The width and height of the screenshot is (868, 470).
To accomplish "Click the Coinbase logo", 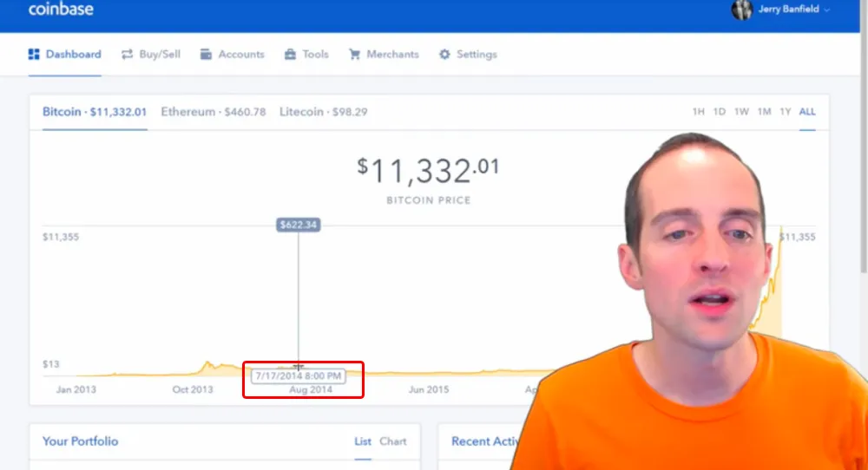I will click(x=61, y=9).
